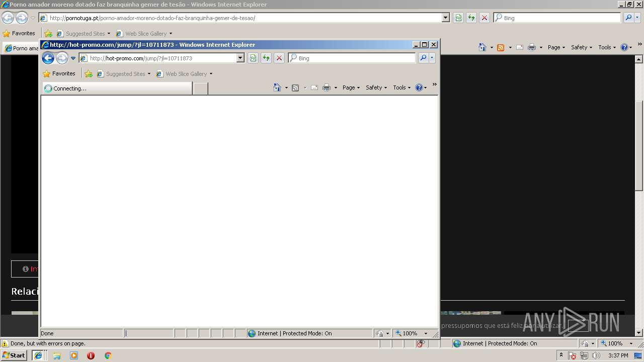
Task: Open the Help icon menu in popup window
Action: 421,87
